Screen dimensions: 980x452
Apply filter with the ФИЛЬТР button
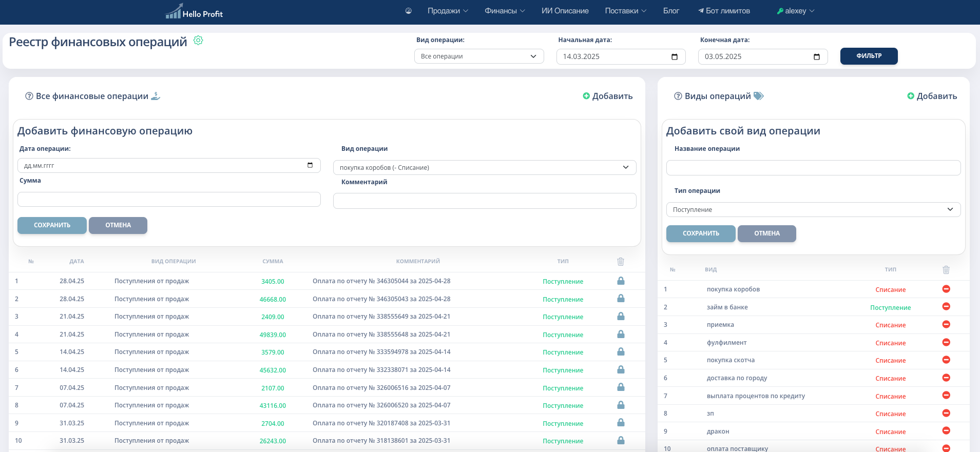(x=869, y=56)
